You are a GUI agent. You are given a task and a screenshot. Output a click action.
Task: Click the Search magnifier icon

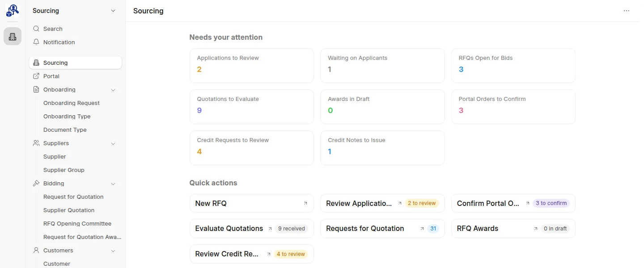click(36, 29)
